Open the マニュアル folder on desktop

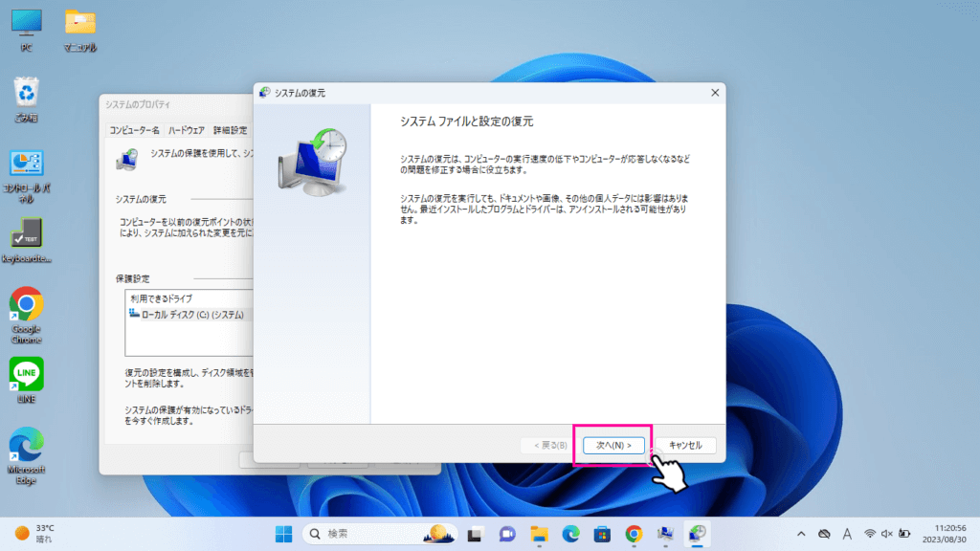tap(80, 28)
